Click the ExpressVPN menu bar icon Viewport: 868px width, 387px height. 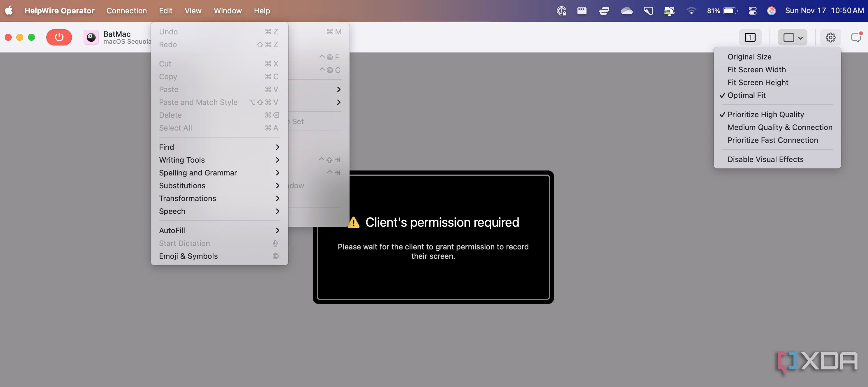(604, 10)
